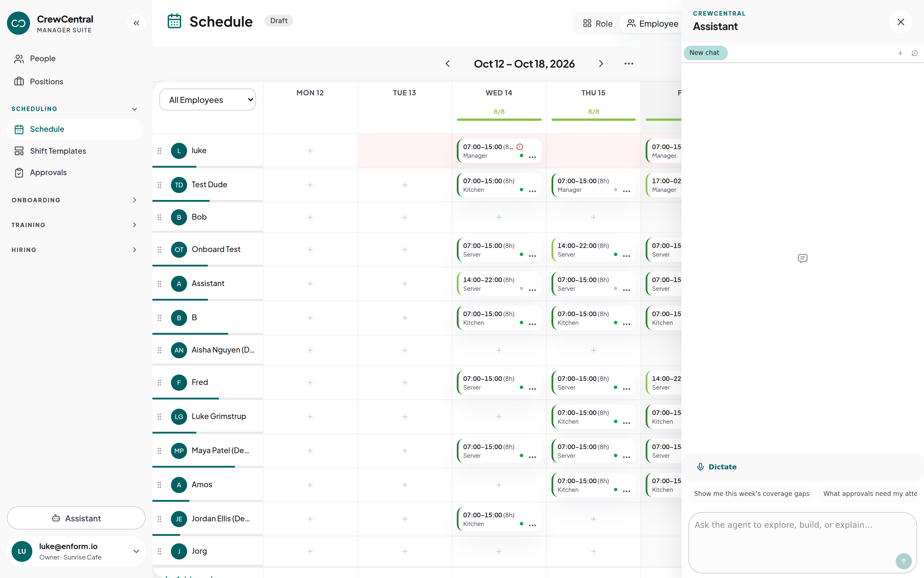Open options for Fred's Wednesday Server shift
This screenshot has width=924, height=578.
coord(532,388)
